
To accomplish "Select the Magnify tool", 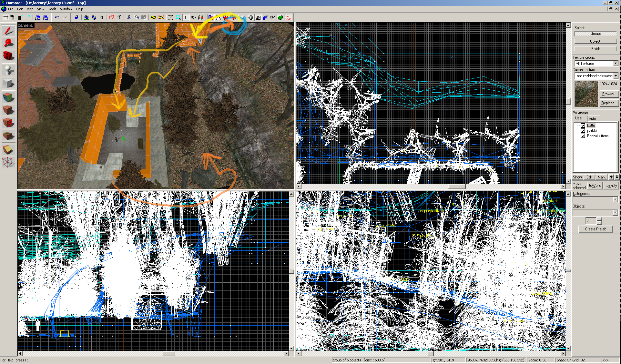I will pyautogui.click(x=8, y=43).
